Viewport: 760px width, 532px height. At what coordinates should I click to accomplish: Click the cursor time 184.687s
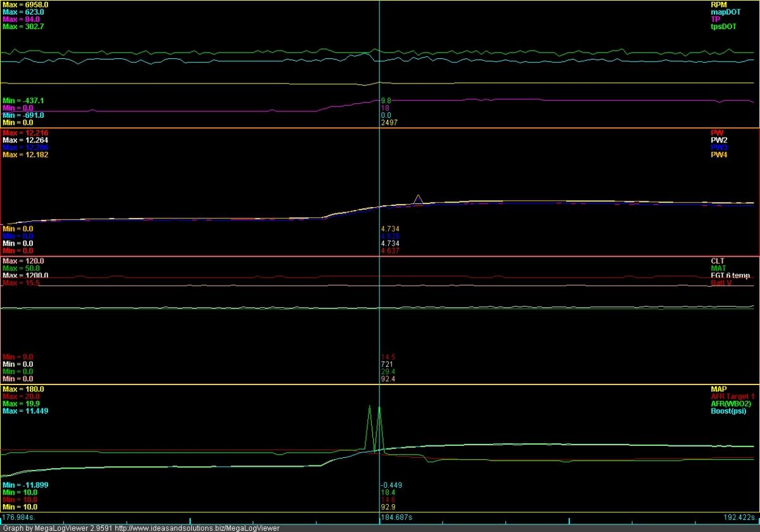point(396,517)
